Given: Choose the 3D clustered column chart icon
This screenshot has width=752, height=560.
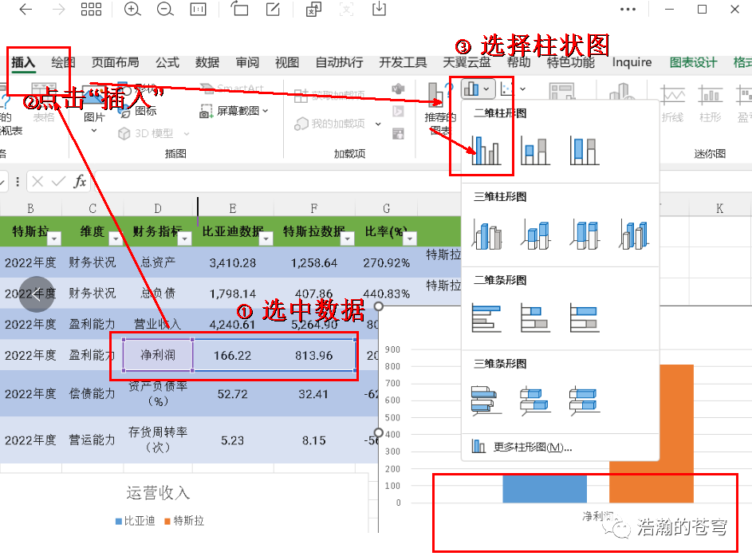Looking at the screenshot, I should (486, 235).
